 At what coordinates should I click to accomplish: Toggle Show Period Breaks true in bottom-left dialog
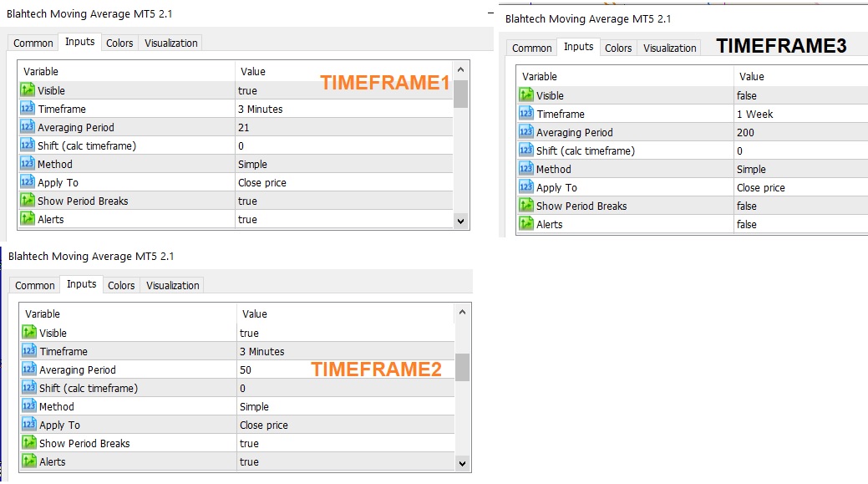(x=249, y=444)
